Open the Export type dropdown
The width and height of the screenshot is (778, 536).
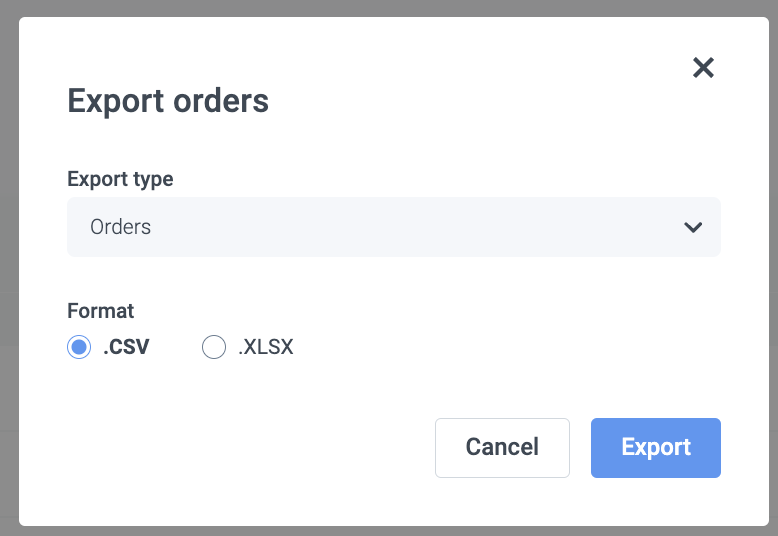pyautogui.click(x=393, y=227)
